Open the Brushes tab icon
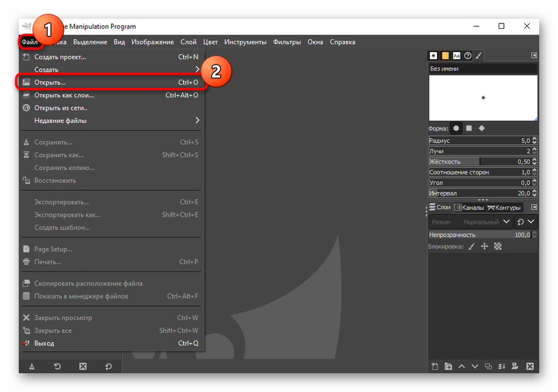This screenshot has width=558, height=392. (x=433, y=56)
